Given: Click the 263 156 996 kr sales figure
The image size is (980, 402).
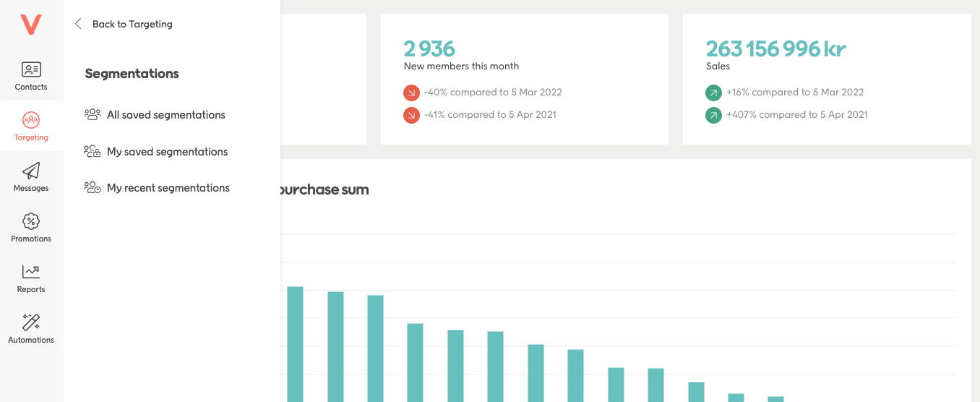Looking at the screenshot, I should (775, 48).
